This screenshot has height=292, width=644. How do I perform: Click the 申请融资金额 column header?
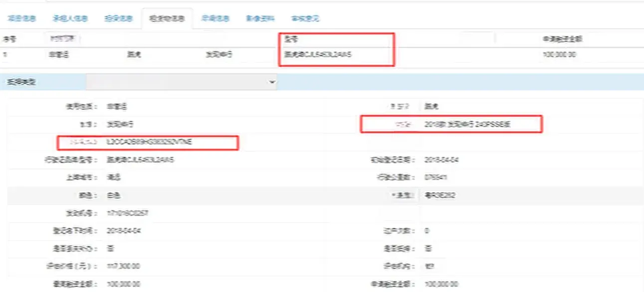pos(563,38)
